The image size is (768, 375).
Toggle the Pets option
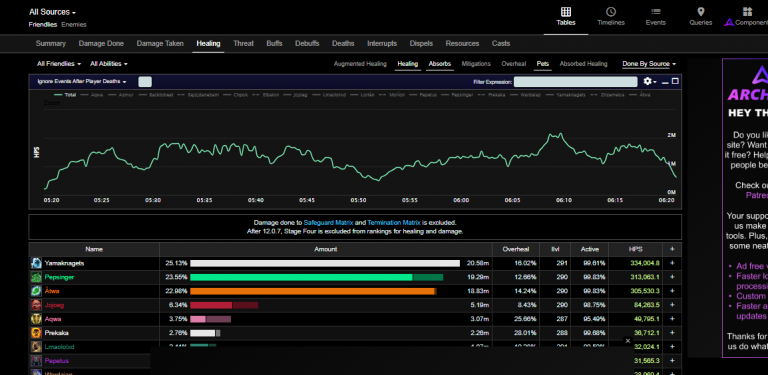click(x=543, y=64)
